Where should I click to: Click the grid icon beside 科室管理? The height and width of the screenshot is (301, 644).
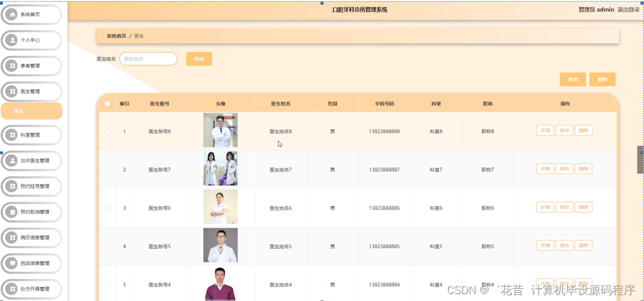13,135
